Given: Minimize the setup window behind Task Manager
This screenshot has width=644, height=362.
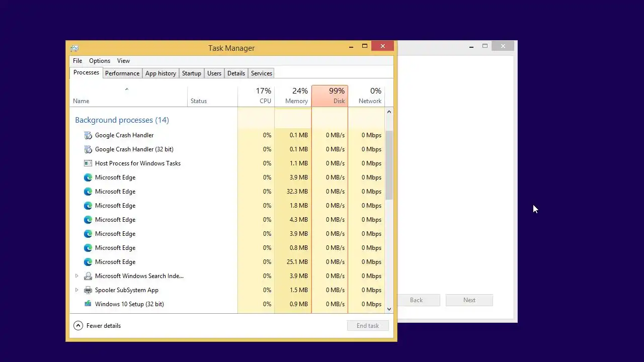Looking at the screenshot, I should (471, 46).
